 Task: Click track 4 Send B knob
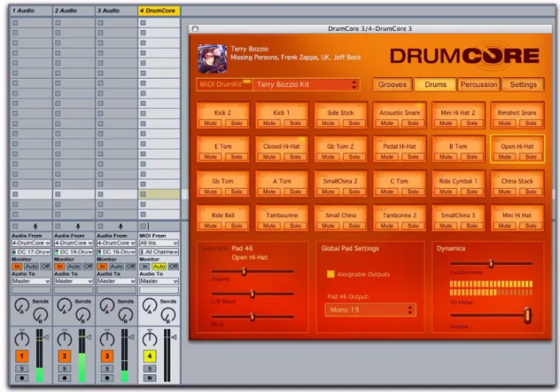click(x=168, y=316)
